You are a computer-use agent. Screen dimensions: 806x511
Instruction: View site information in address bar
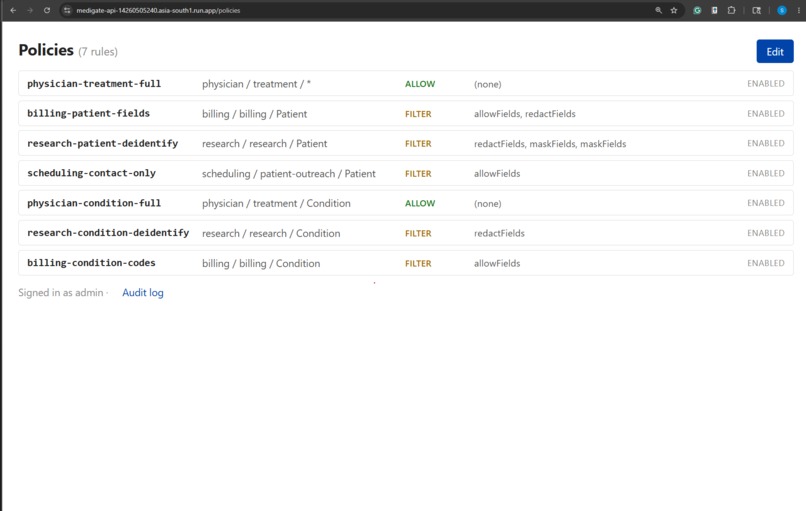(67, 10)
